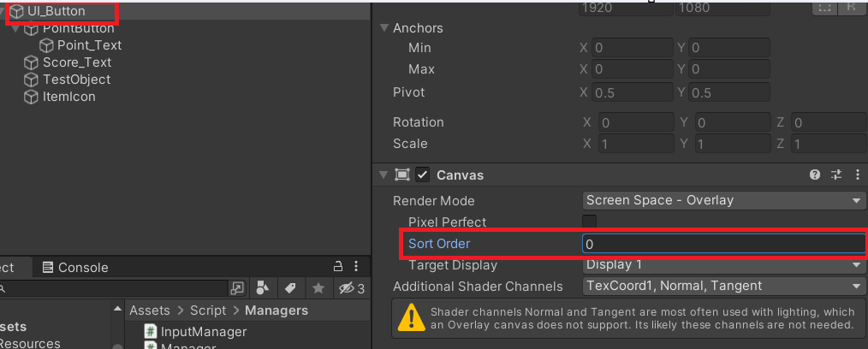Open Canvas component more options menu
868x349 pixels.
click(856, 175)
